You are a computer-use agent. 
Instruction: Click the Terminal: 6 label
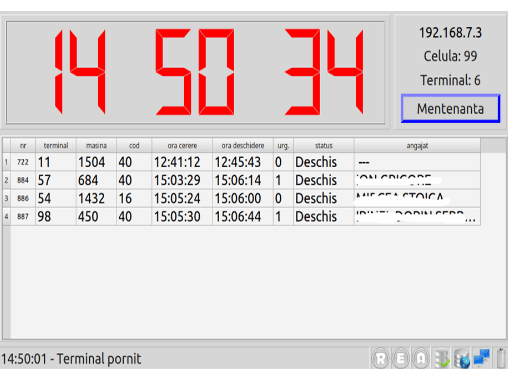pyautogui.click(x=450, y=80)
